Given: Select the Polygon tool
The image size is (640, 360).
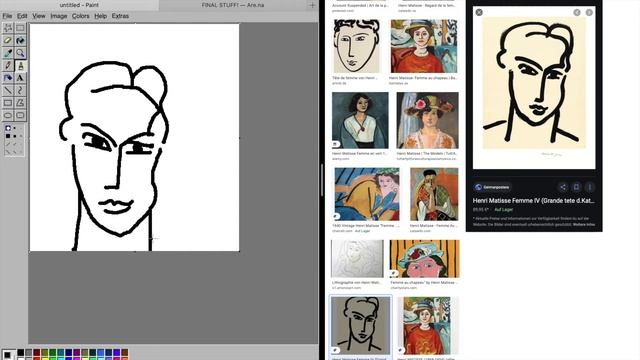Looking at the screenshot, I should tap(20, 103).
